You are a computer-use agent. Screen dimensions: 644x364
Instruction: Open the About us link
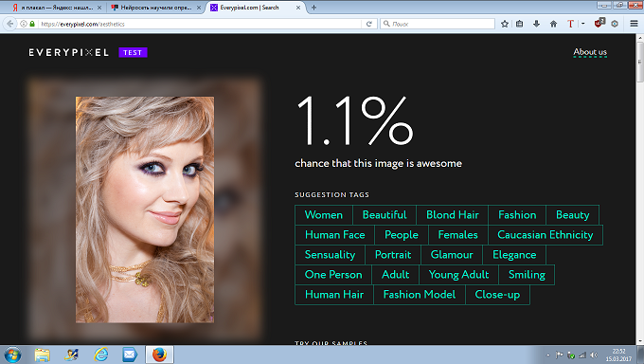[590, 52]
